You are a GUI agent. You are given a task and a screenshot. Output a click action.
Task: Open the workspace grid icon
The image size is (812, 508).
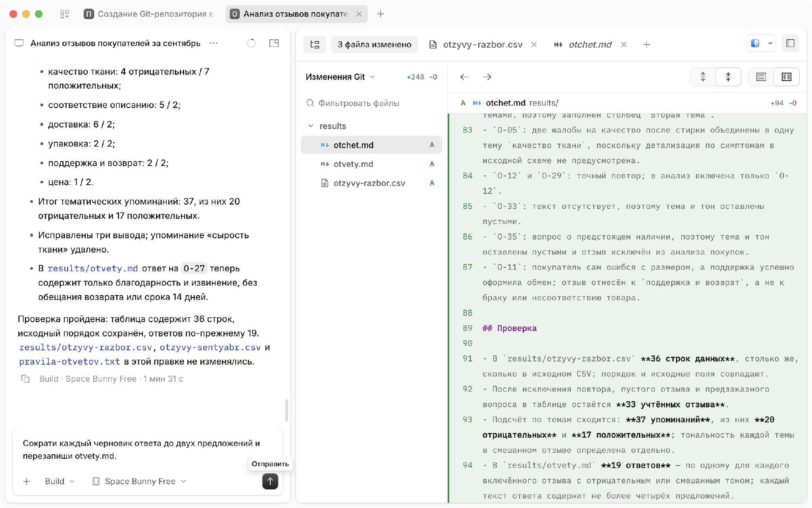point(65,14)
